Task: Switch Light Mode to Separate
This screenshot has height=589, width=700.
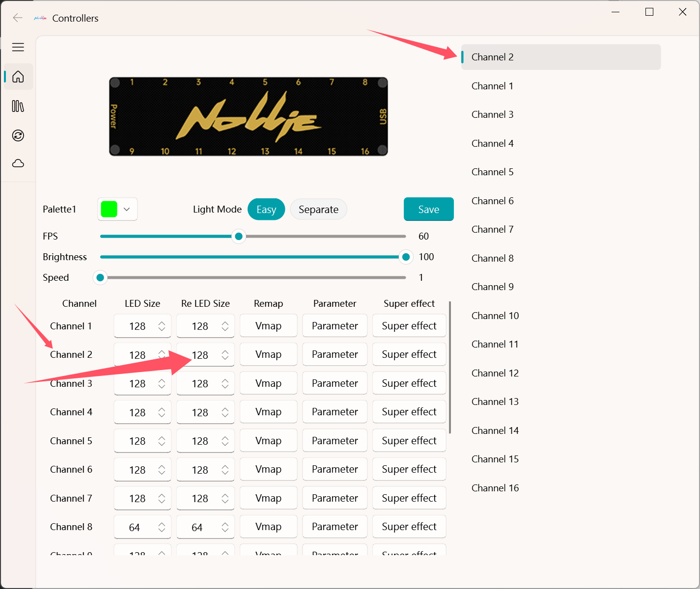Action: (x=318, y=210)
